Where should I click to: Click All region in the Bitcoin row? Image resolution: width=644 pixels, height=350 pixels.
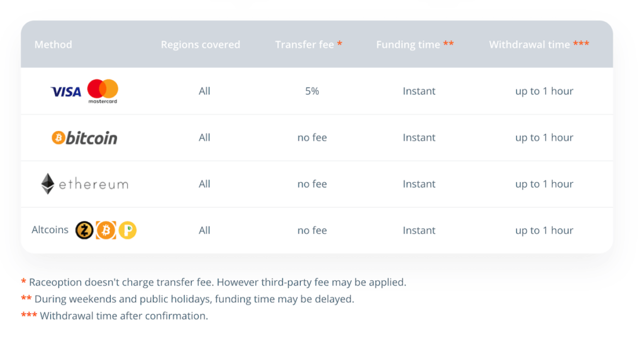coord(204,137)
